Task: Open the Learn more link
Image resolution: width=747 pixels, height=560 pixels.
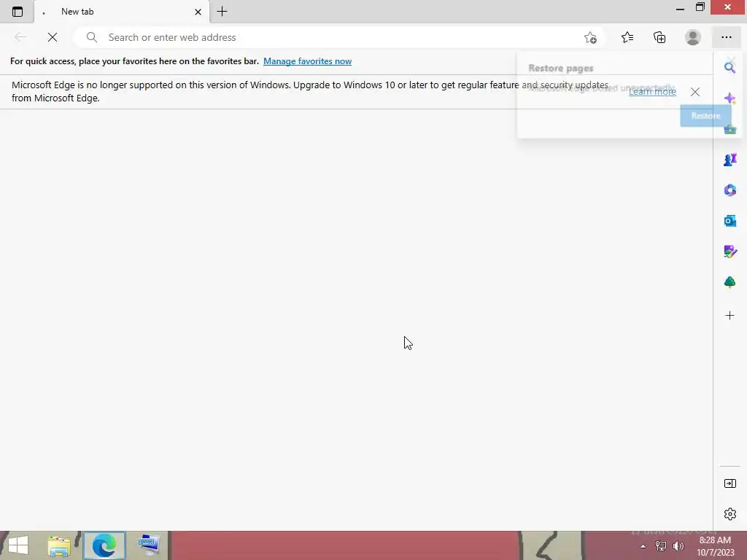Action: point(652,91)
